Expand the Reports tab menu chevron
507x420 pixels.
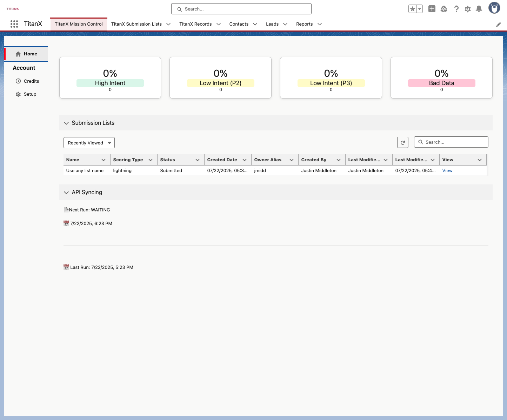(320, 24)
